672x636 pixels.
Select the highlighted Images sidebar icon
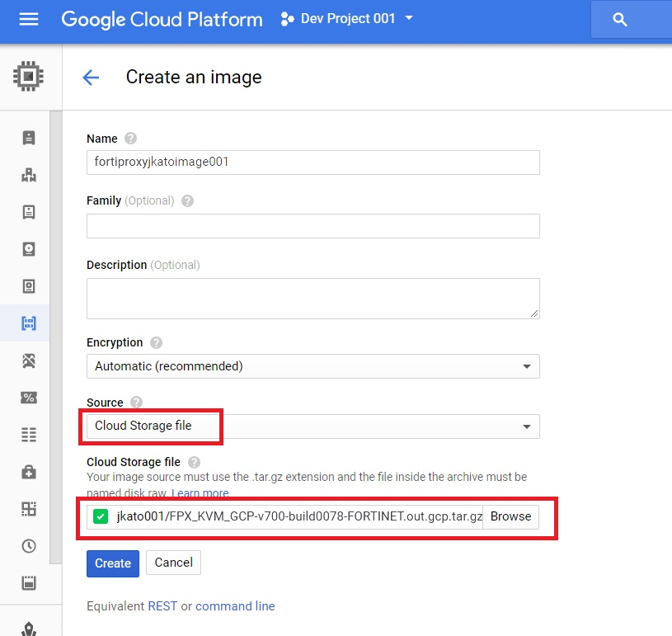click(29, 323)
